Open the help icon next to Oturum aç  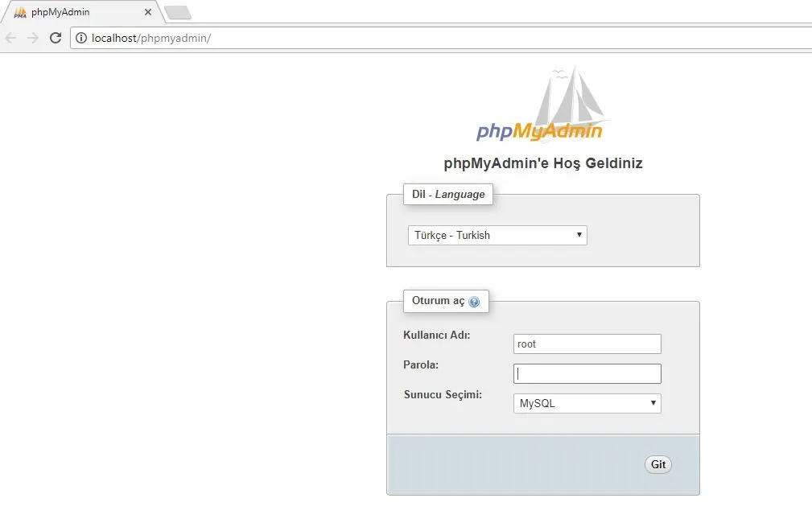click(x=474, y=302)
